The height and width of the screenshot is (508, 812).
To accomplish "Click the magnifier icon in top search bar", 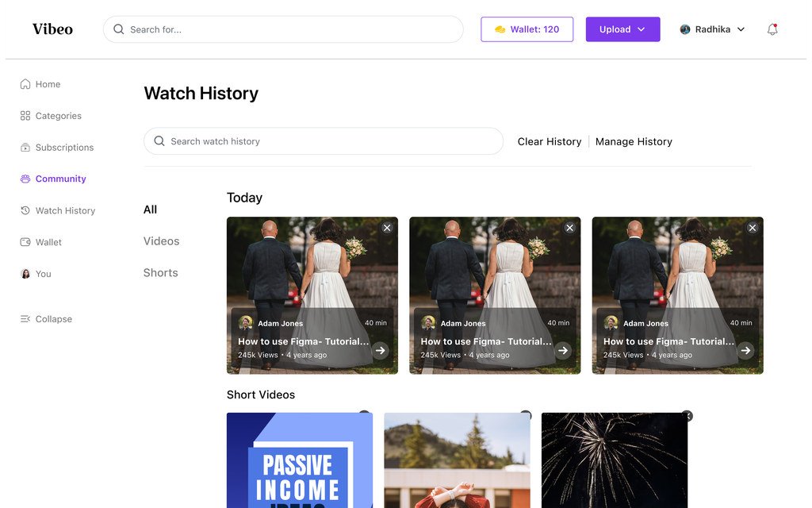I will click(119, 29).
